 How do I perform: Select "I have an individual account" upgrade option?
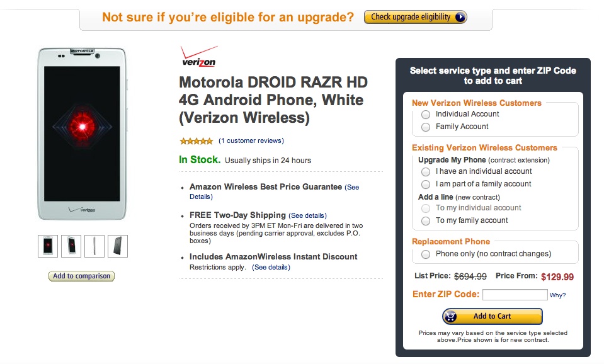tap(426, 172)
